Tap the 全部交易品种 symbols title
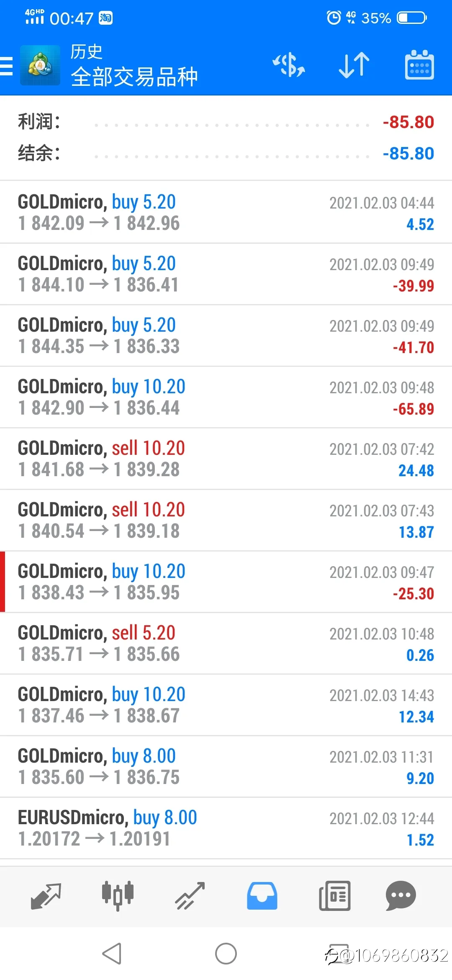 click(134, 77)
